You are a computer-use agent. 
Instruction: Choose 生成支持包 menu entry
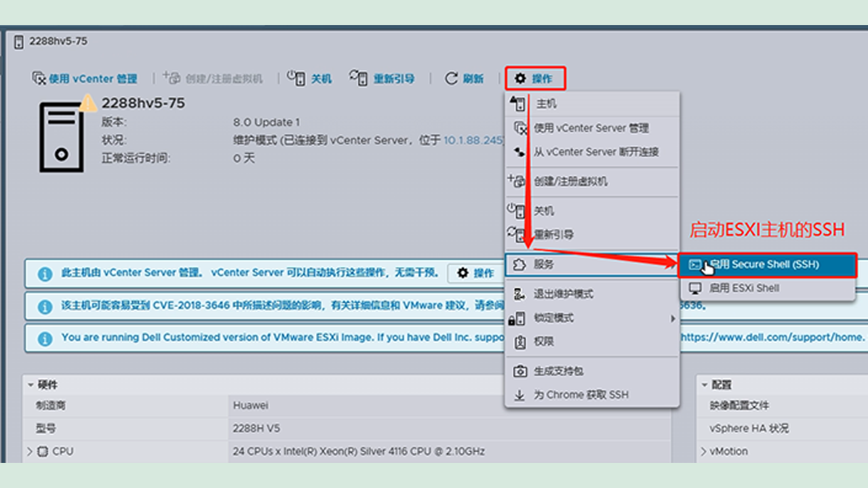click(592, 371)
